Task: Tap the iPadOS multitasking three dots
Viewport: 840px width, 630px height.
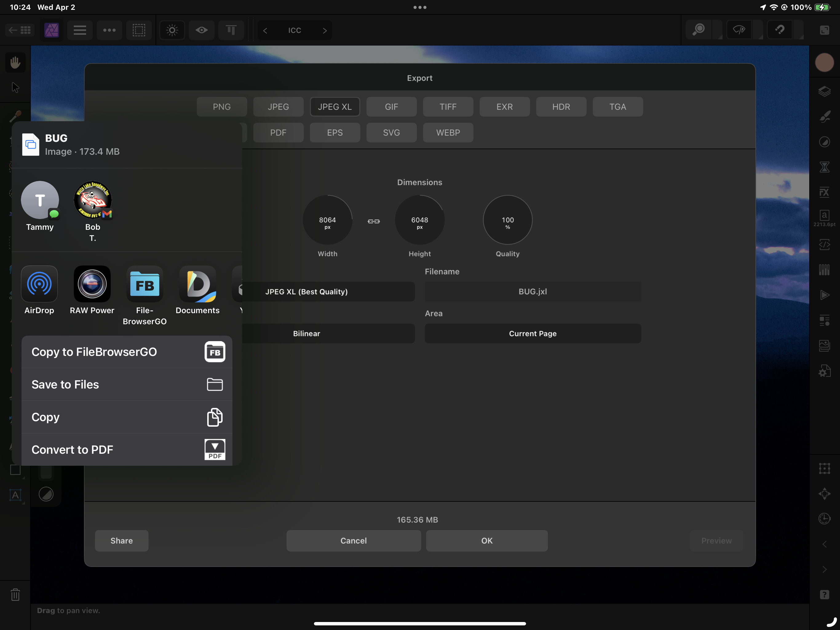Action: point(420,7)
